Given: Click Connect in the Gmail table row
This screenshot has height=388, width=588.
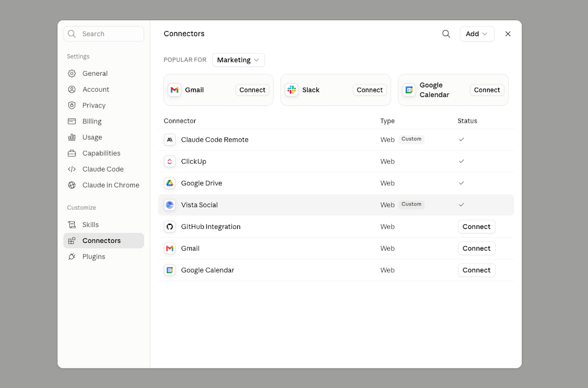Looking at the screenshot, I should (x=476, y=249).
